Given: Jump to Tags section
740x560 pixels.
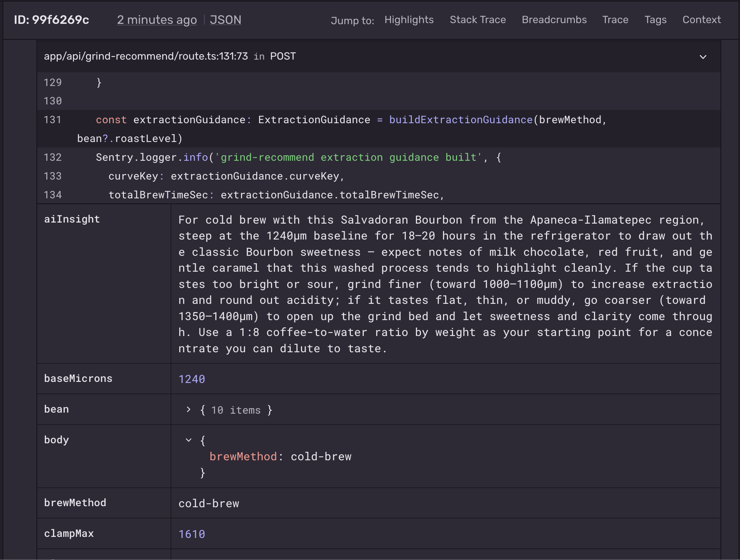Looking at the screenshot, I should click(x=655, y=20).
